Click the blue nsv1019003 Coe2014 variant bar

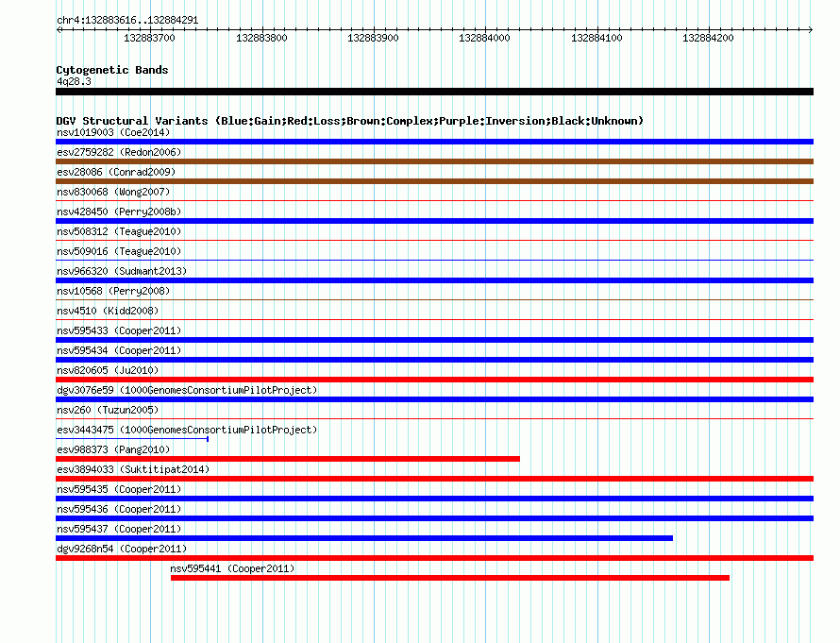click(434, 142)
